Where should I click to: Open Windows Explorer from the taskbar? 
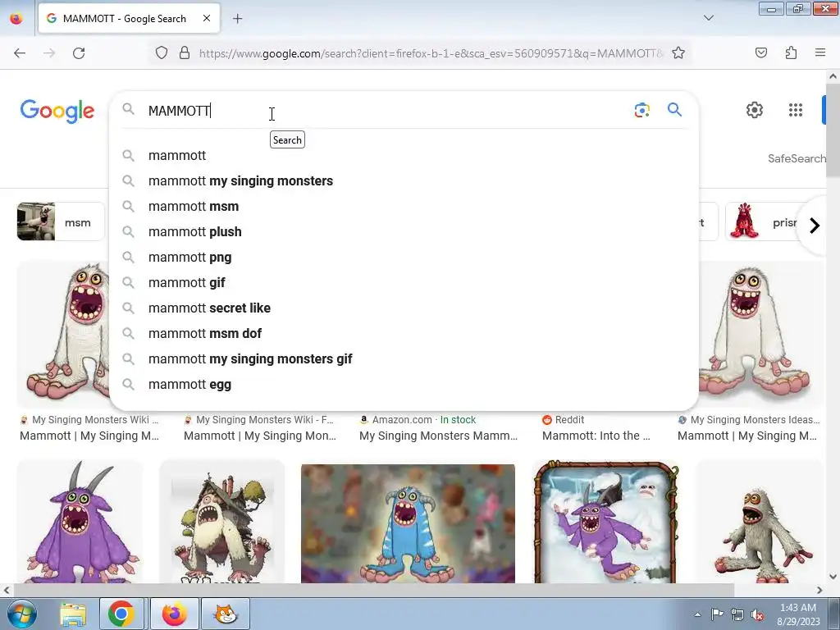point(73,614)
